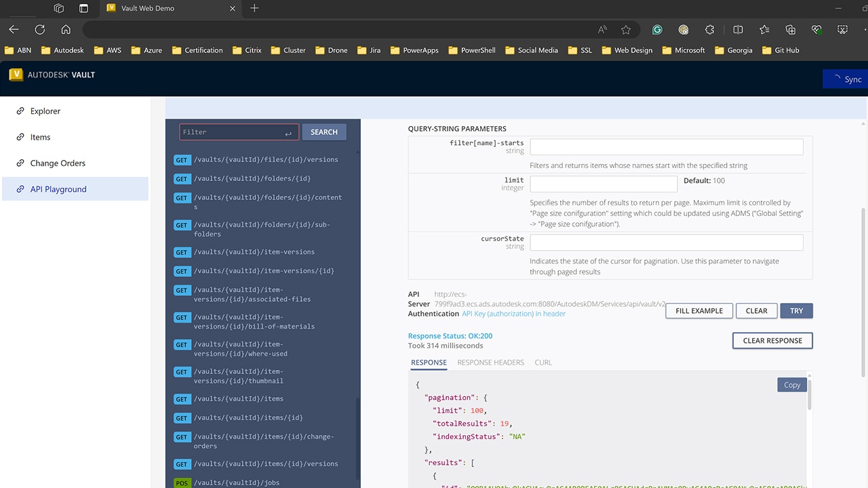Open the Git Hub bookmarks folder

pyautogui.click(x=781, y=50)
